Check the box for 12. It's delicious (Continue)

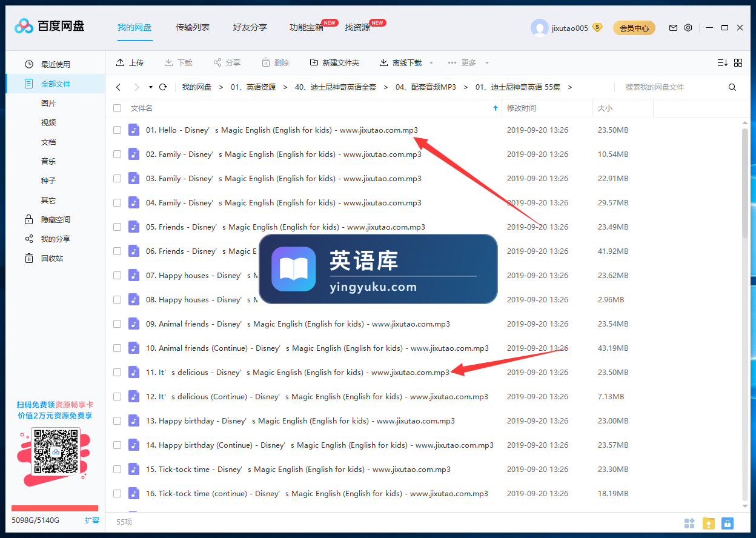(x=117, y=396)
